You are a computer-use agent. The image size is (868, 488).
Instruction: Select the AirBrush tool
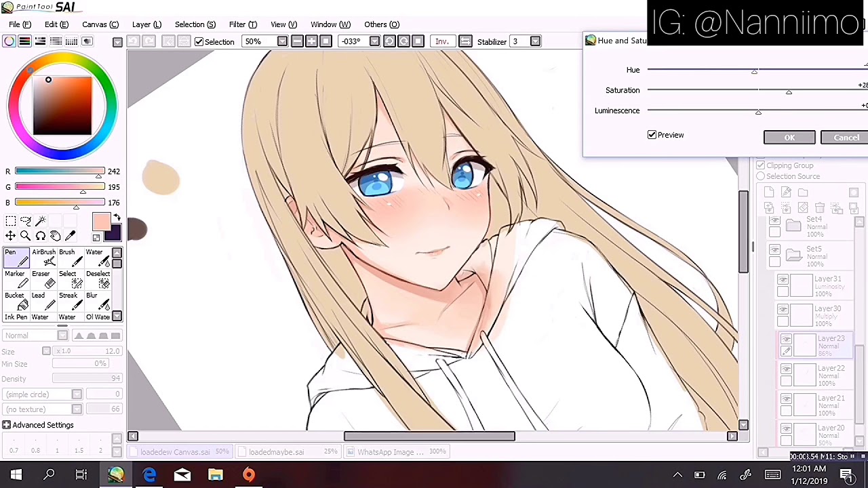click(44, 258)
